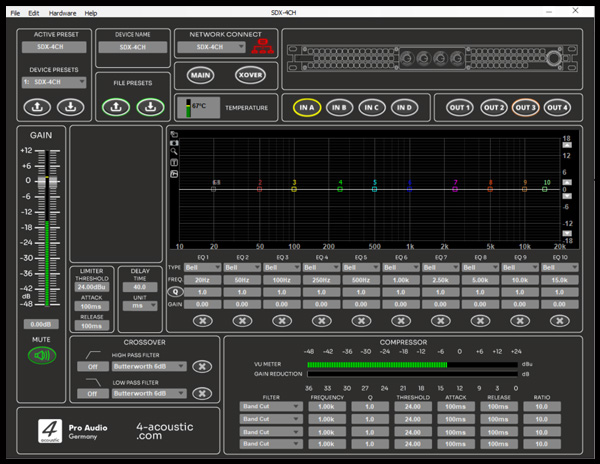Click download icon under Device Presets

69,105
